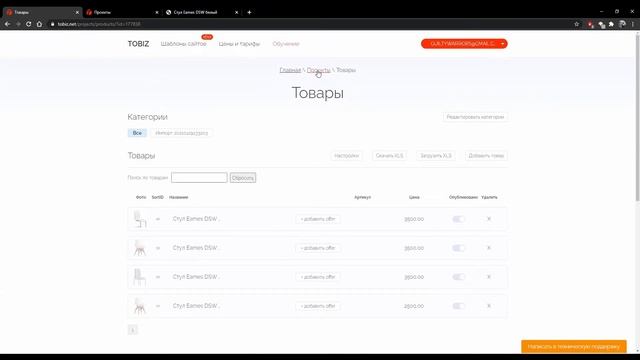Image resolution: width=640 pixels, height=360 pixels.
Task: Grab the fourth product's sort handle
Action: coord(158,306)
